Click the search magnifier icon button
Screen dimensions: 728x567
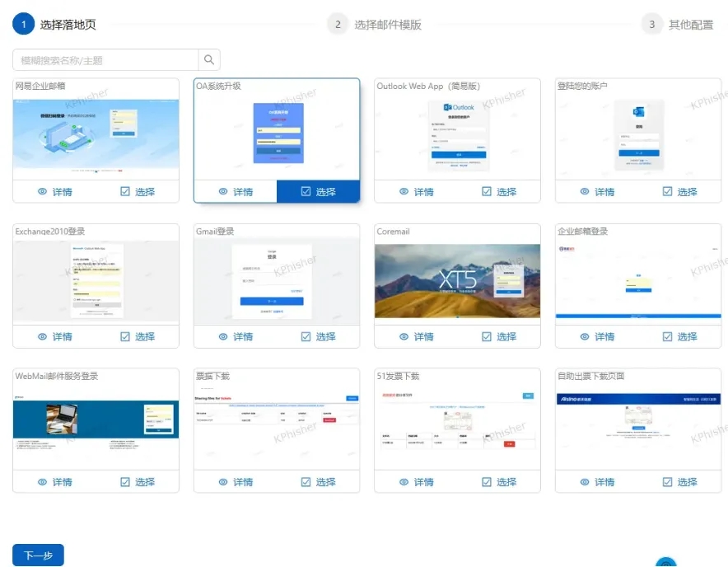pos(209,60)
